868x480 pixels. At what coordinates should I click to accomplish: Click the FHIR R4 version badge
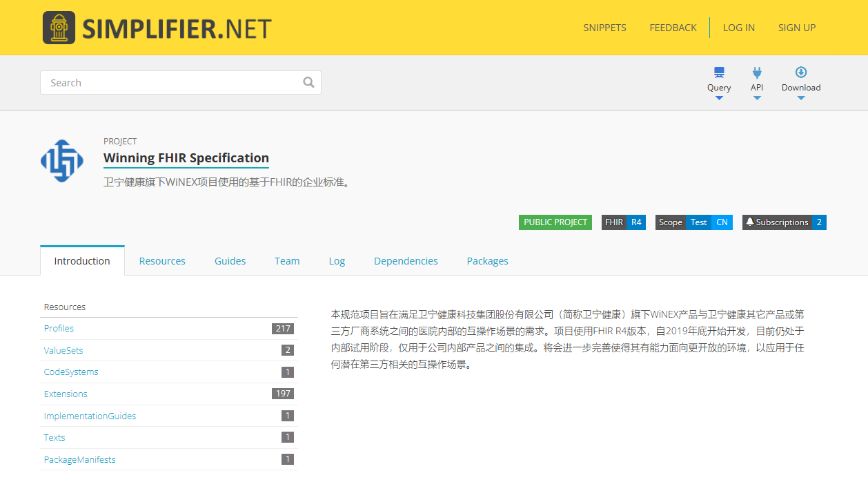(x=623, y=222)
